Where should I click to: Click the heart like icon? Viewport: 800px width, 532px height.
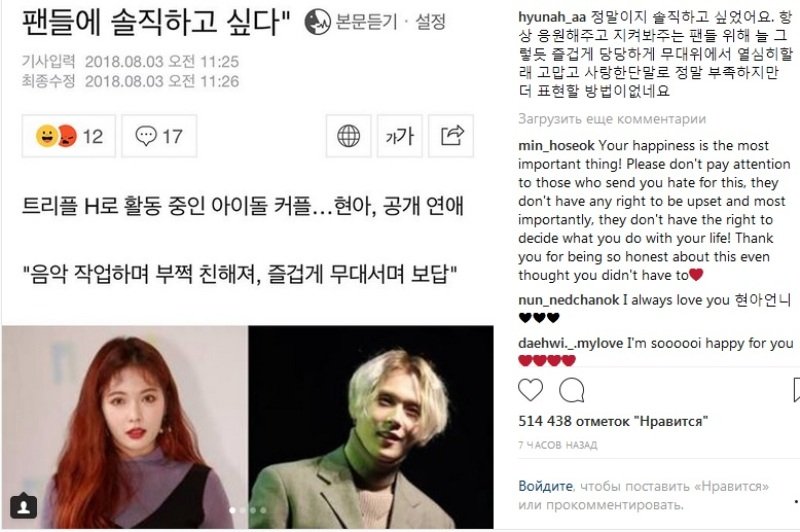[531, 390]
